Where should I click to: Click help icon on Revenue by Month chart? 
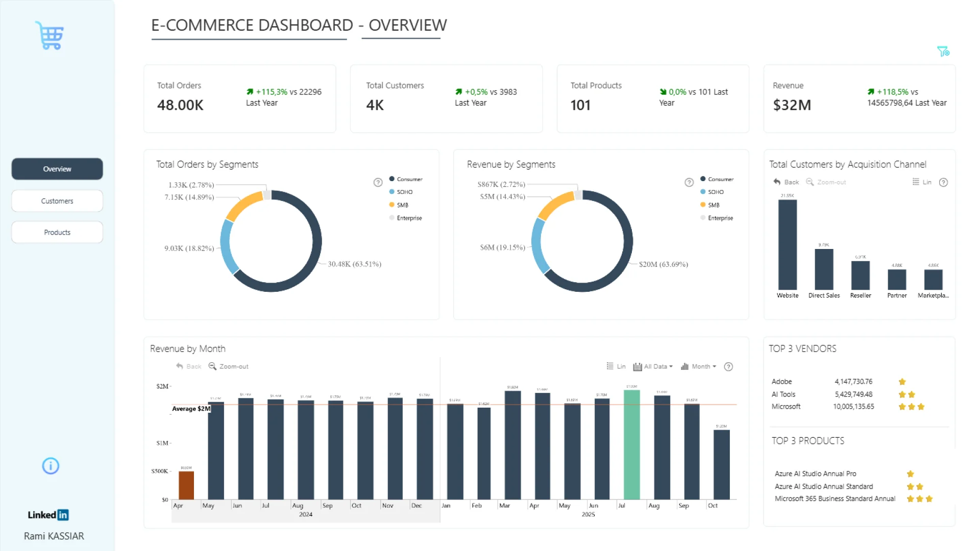pos(728,367)
